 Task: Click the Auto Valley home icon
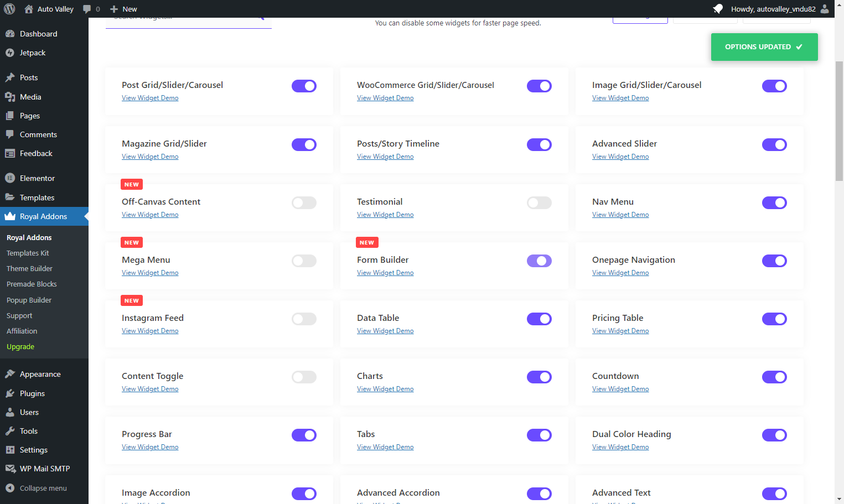coord(29,9)
